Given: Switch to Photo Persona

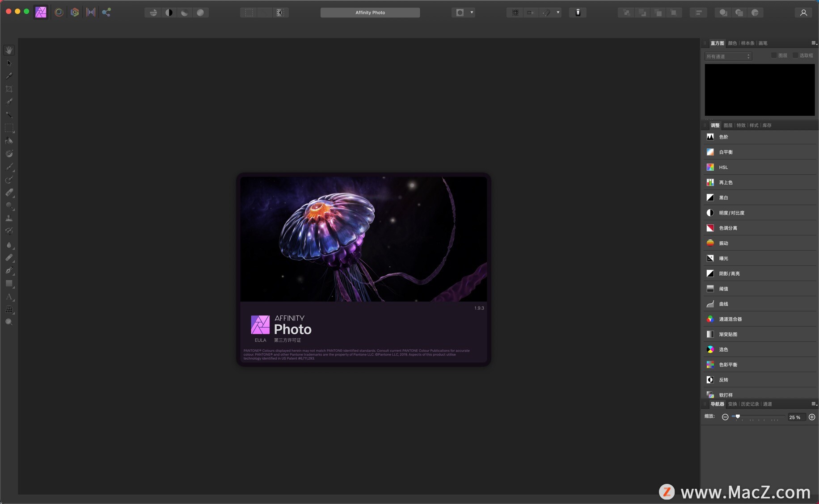Looking at the screenshot, I should [x=41, y=12].
